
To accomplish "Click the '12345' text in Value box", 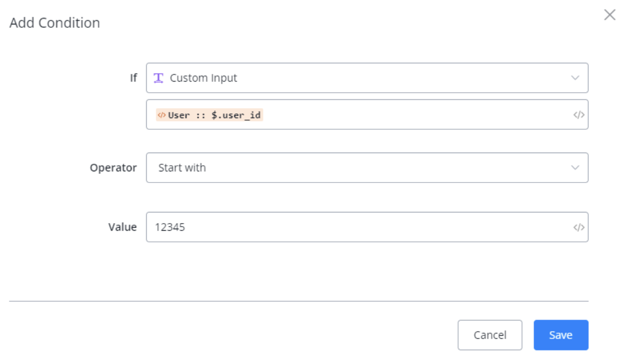I will pos(170,227).
